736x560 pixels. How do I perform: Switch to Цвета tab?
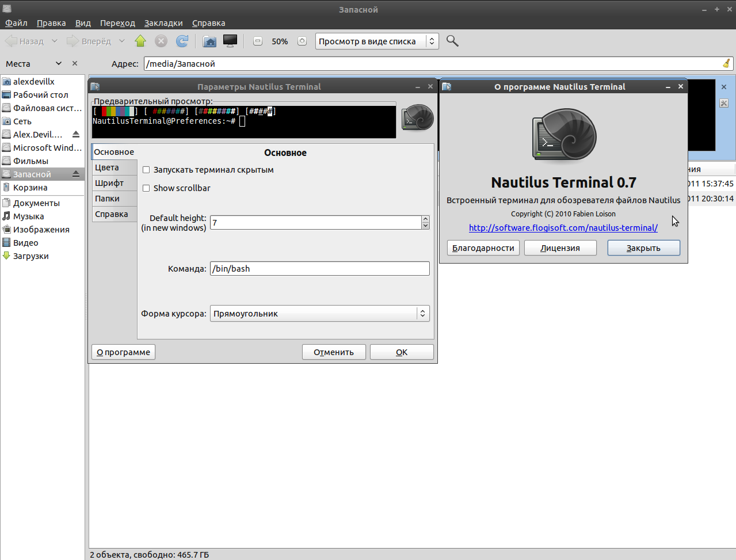[114, 167]
